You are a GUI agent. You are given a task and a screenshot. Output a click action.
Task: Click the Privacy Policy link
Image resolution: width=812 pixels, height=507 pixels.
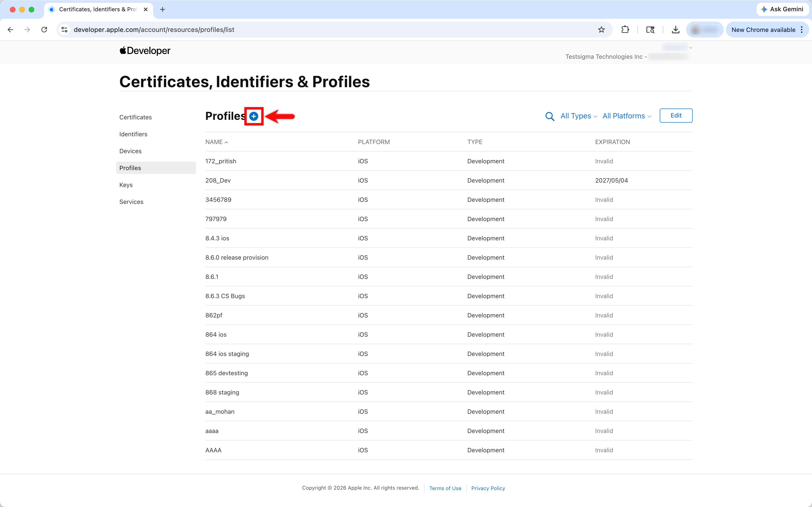[x=488, y=488]
